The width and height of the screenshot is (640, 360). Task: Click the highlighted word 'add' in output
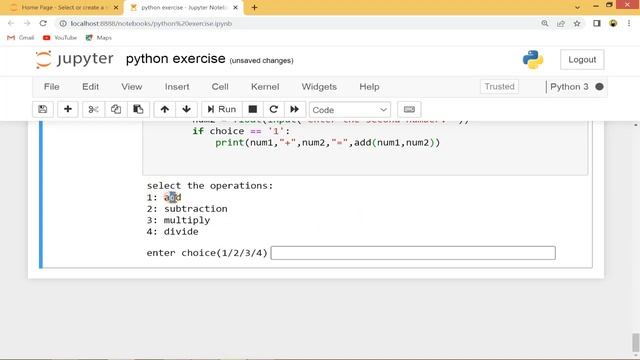click(x=173, y=197)
